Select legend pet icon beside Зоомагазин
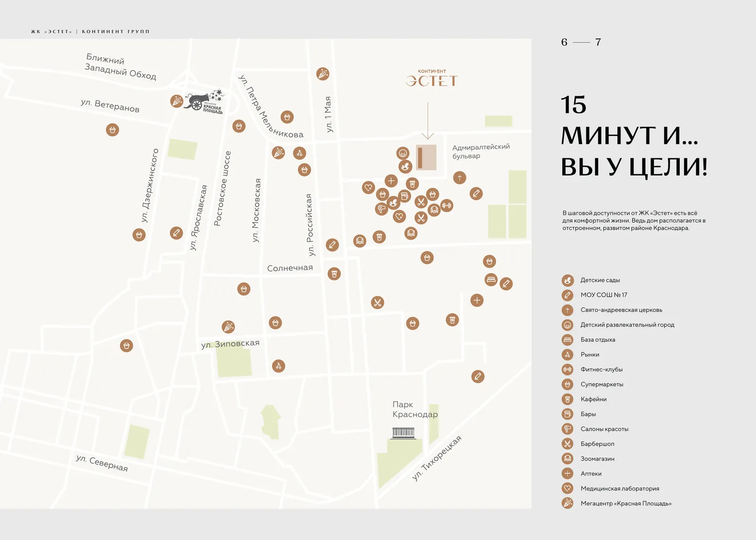This screenshot has height=540, width=756. [x=567, y=459]
